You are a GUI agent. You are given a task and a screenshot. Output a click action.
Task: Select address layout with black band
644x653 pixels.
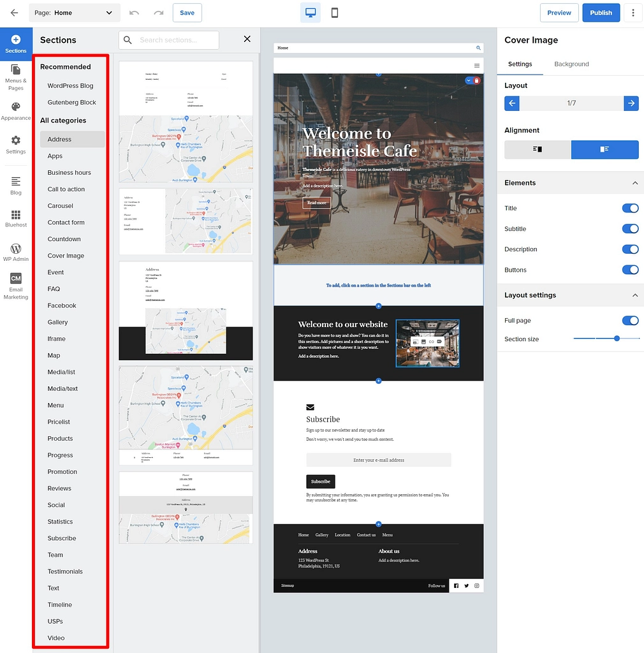point(186,311)
